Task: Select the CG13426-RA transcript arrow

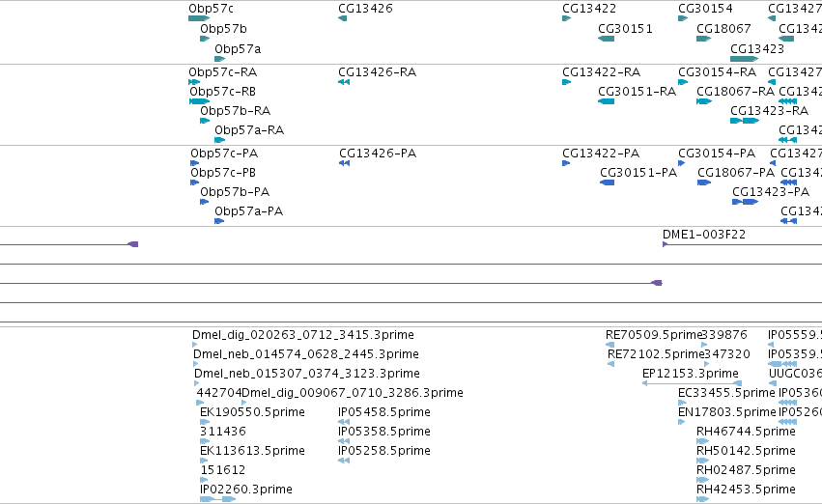Action: tap(344, 82)
